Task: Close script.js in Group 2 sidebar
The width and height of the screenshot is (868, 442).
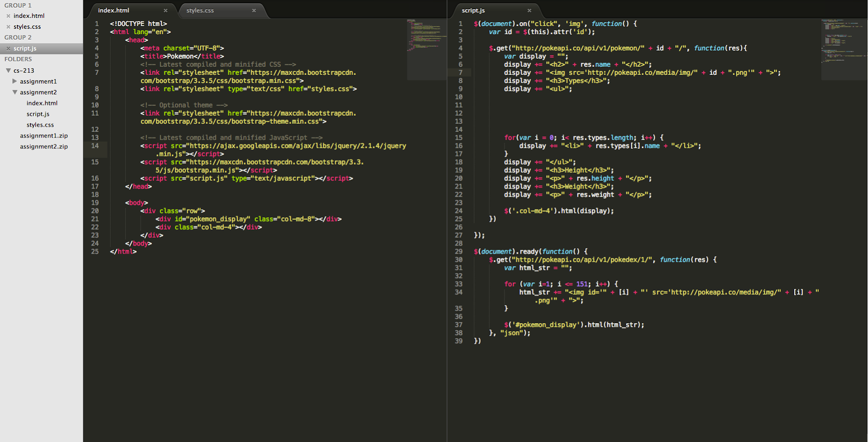Action: pyautogui.click(x=8, y=49)
